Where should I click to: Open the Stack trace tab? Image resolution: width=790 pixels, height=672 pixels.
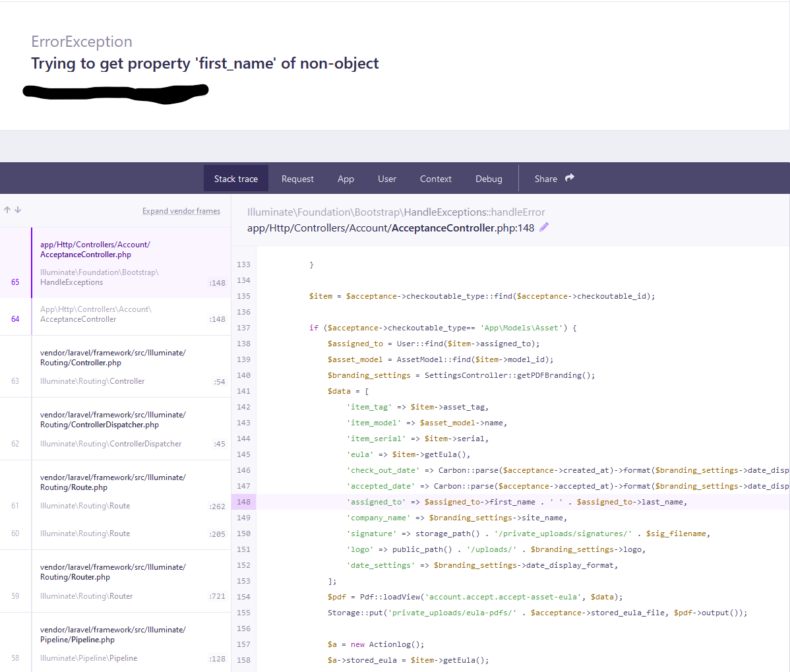click(x=236, y=179)
